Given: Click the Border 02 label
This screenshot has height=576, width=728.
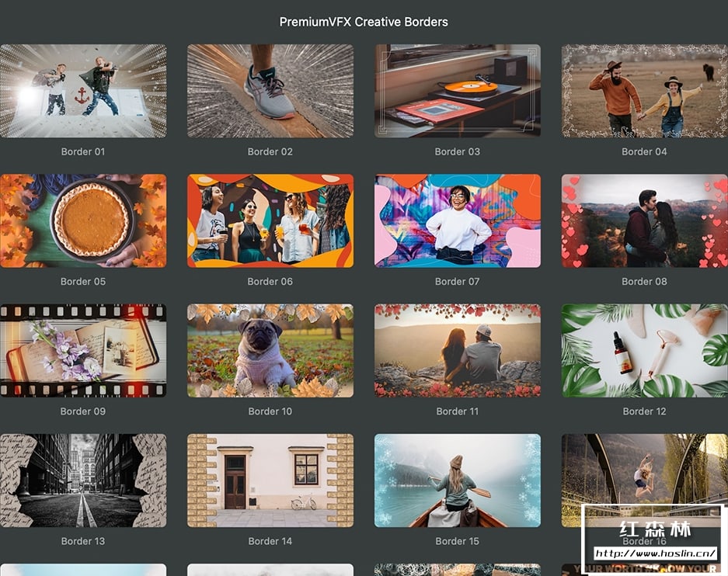Looking at the screenshot, I should coord(270,151).
